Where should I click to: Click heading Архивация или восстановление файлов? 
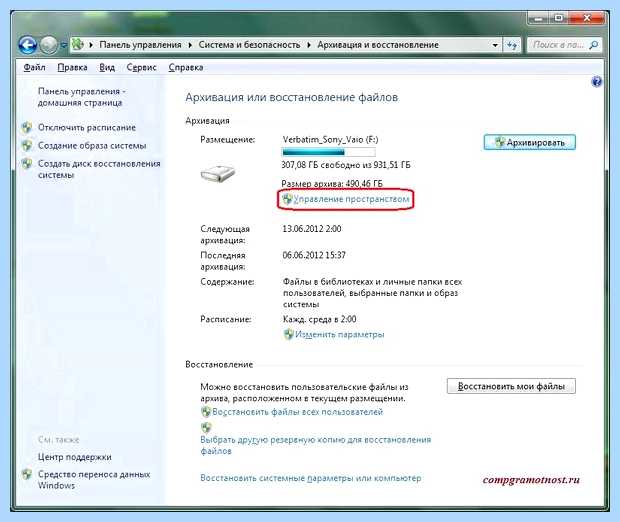tap(292, 97)
